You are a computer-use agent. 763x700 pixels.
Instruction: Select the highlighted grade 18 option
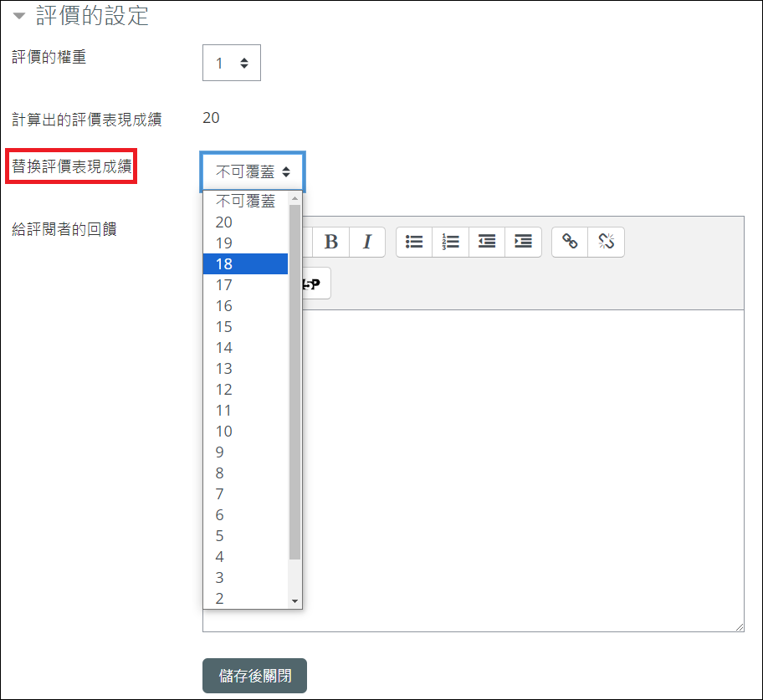coord(245,263)
